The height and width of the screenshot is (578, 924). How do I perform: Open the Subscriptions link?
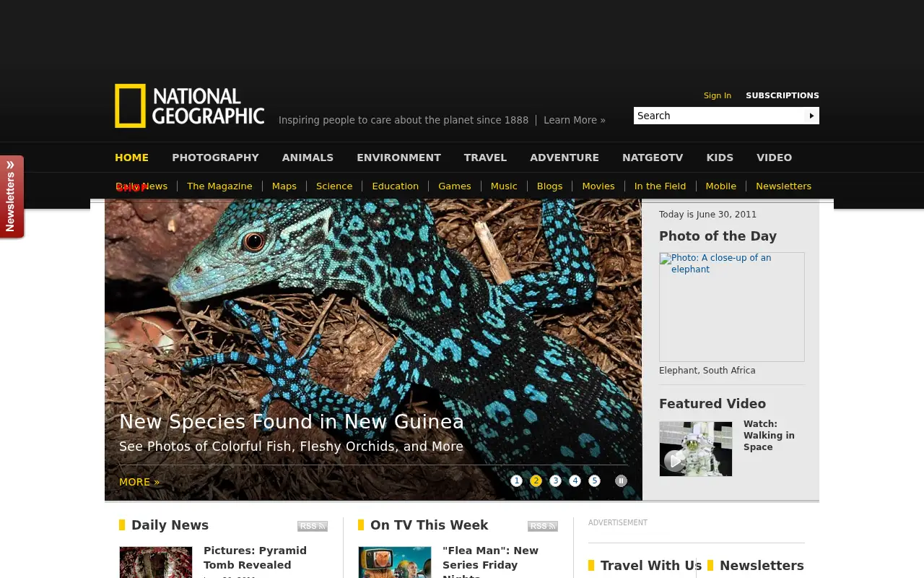point(783,95)
